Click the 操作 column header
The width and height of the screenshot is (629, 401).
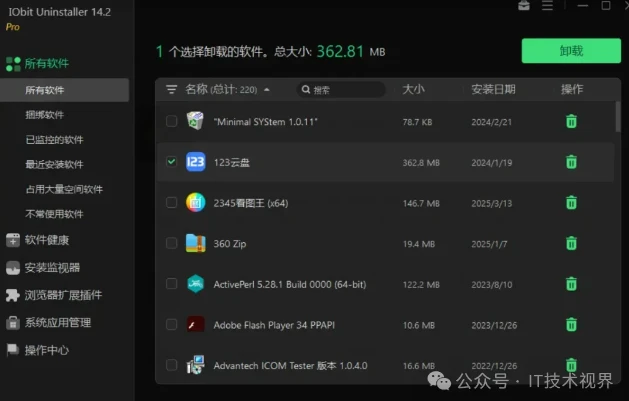[572, 89]
